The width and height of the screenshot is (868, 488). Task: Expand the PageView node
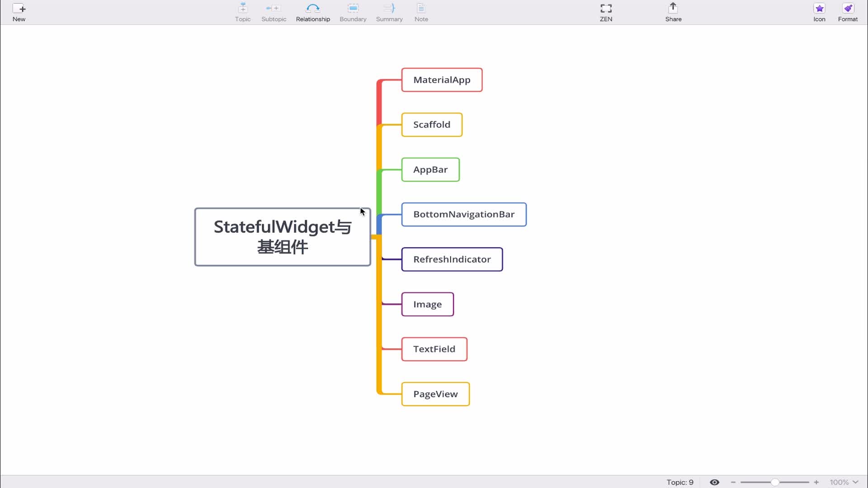tap(436, 394)
